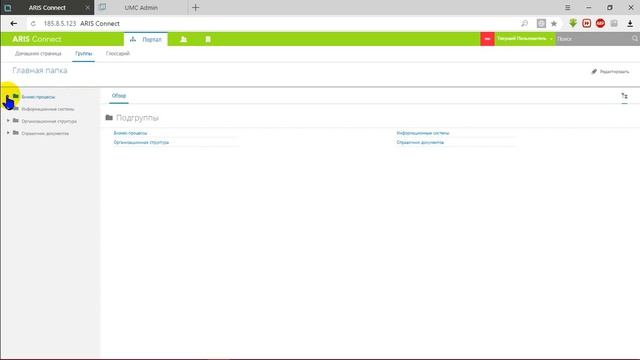The height and width of the screenshot is (360, 640).
Task: Open the current user dropdown menu
Action: tap(524, 39)
